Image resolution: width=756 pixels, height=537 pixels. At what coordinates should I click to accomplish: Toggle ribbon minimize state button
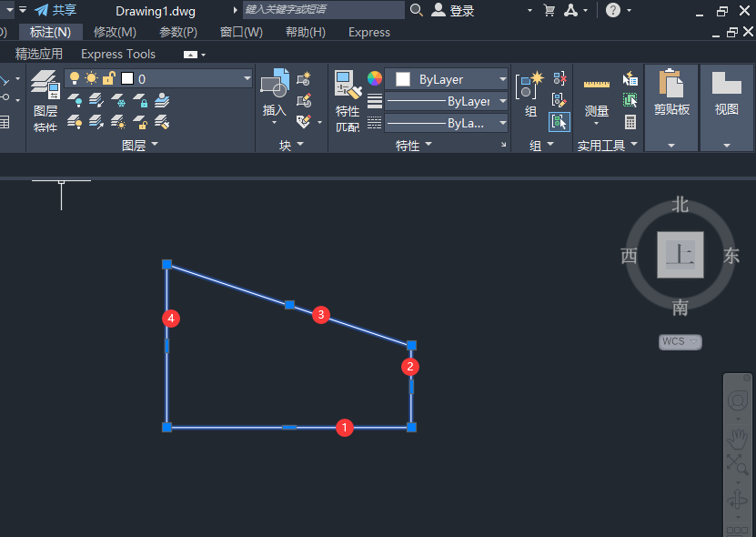[x=191, y=55]
